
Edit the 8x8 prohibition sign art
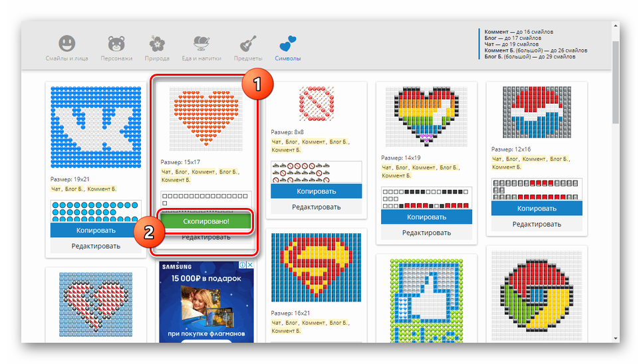coord(316,207)
